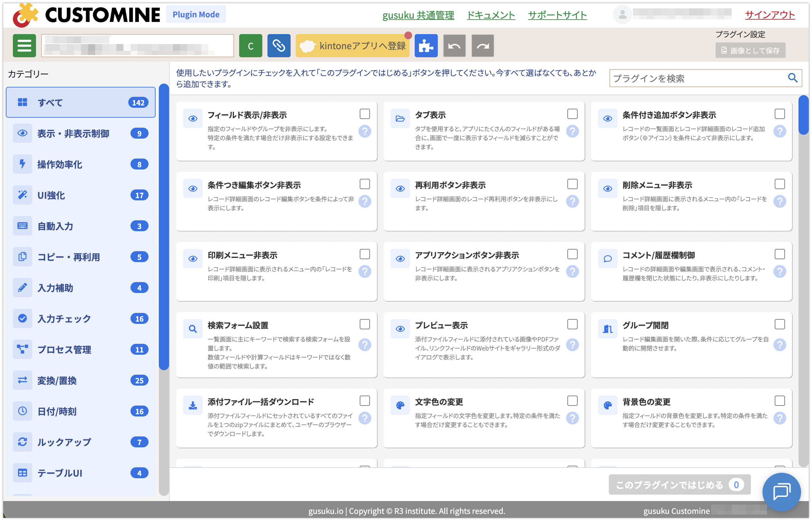Select the UI強化 category
This screenshot has height=521, width=812.
coord(80,195)
